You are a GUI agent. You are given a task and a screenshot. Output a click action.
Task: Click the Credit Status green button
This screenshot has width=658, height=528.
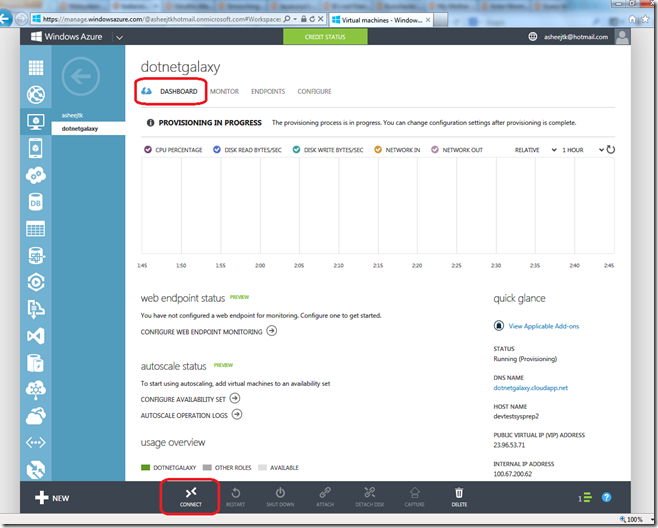[x=325, y=37]
